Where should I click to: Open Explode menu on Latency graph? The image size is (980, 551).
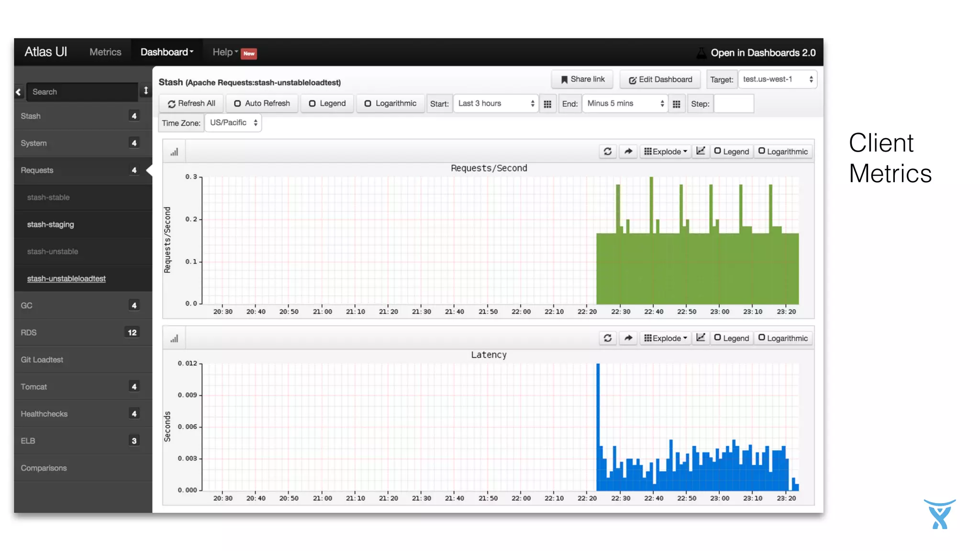pyautogui.click(x=666, y=338)
